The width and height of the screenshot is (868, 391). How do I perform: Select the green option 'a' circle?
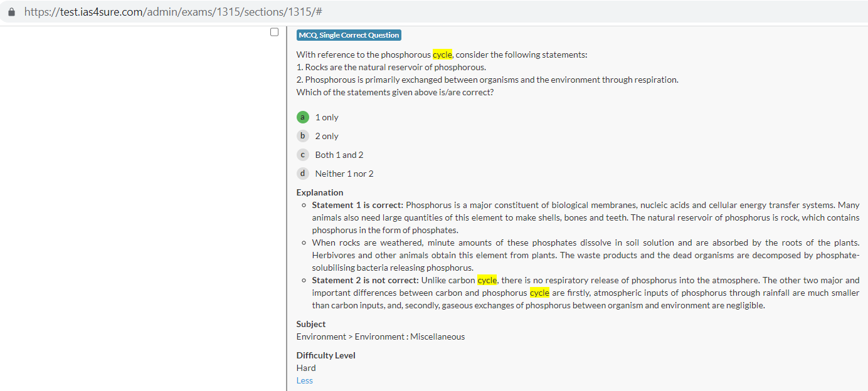303,117
